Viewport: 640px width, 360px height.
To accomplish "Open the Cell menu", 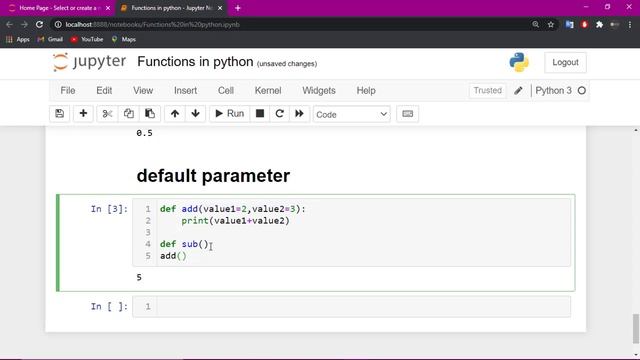I will coord(226,91).
